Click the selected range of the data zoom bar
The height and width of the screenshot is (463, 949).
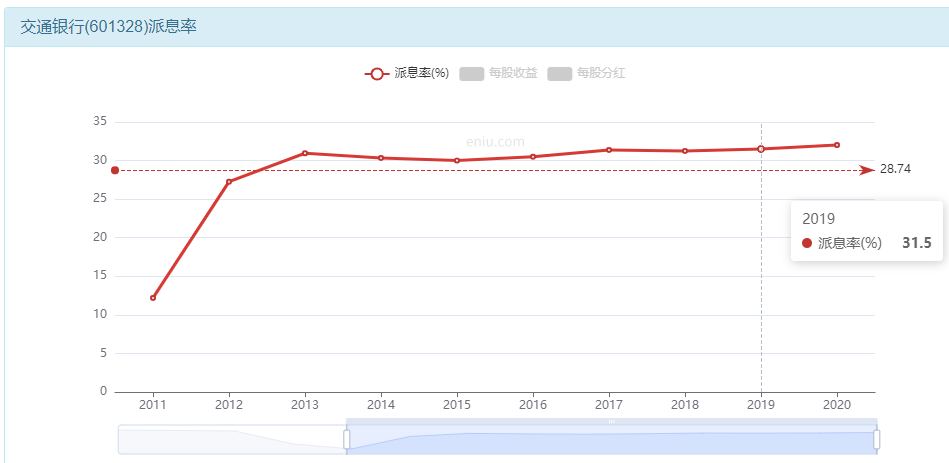(611, 439)
